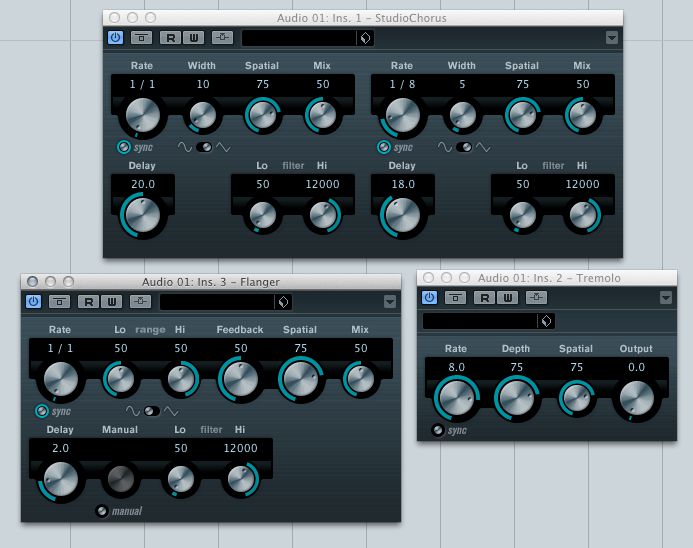This screenshot has height=548, width=693.
Task: Switch Flanger LFO waveform shape
Action: 152,411
